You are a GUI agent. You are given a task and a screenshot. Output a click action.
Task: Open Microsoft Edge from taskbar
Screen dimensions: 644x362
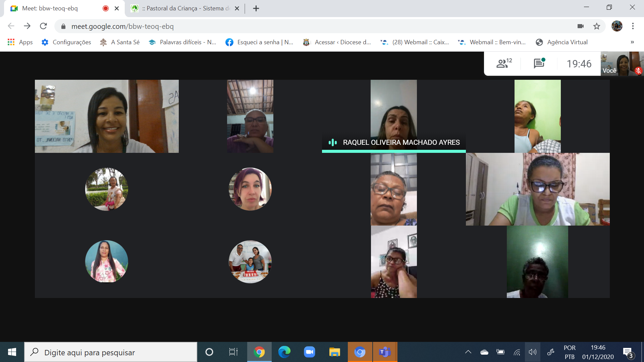coord(284,352)
